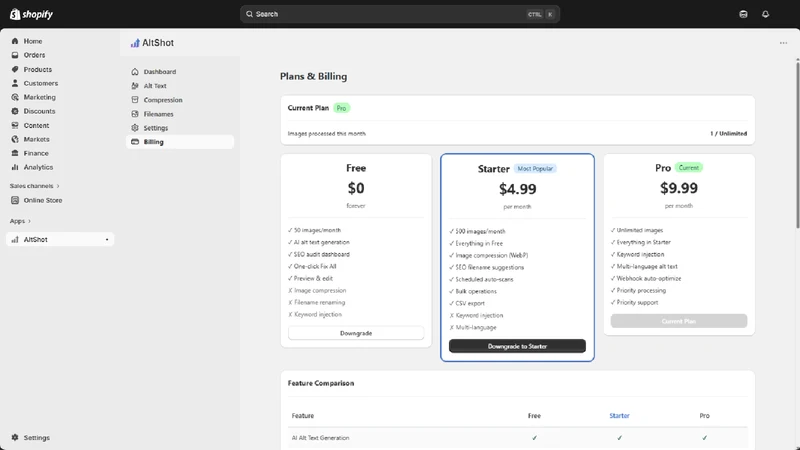The width and height of the screenshot is (800, 450).
Task: Click the Products tag icon
Action: point(15,69)
